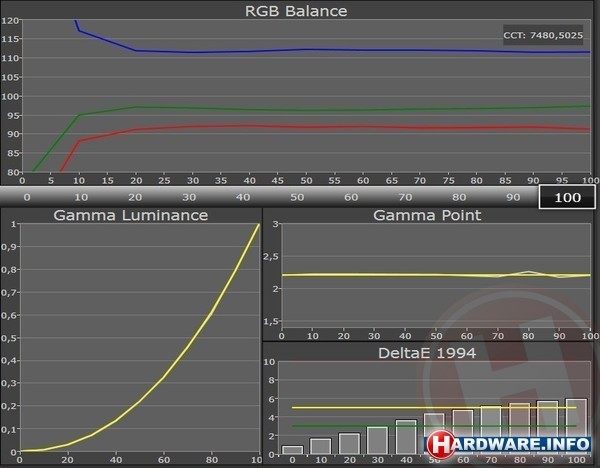Choose the 90 grayscale level button

coord(513,197)
